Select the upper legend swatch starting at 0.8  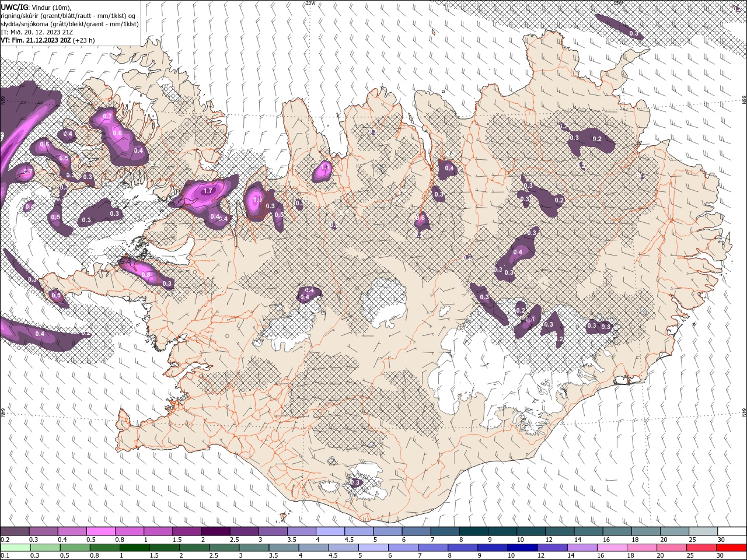(129, 531)
